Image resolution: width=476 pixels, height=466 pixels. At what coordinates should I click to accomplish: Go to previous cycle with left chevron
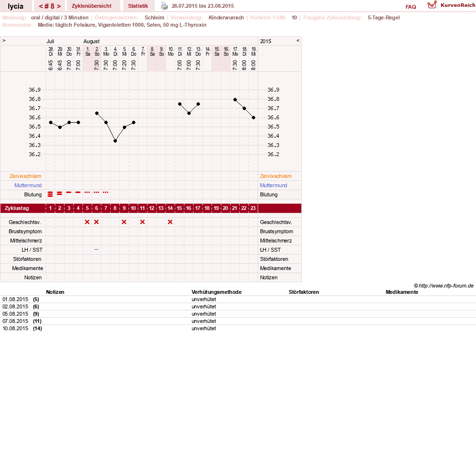point(41,6)
